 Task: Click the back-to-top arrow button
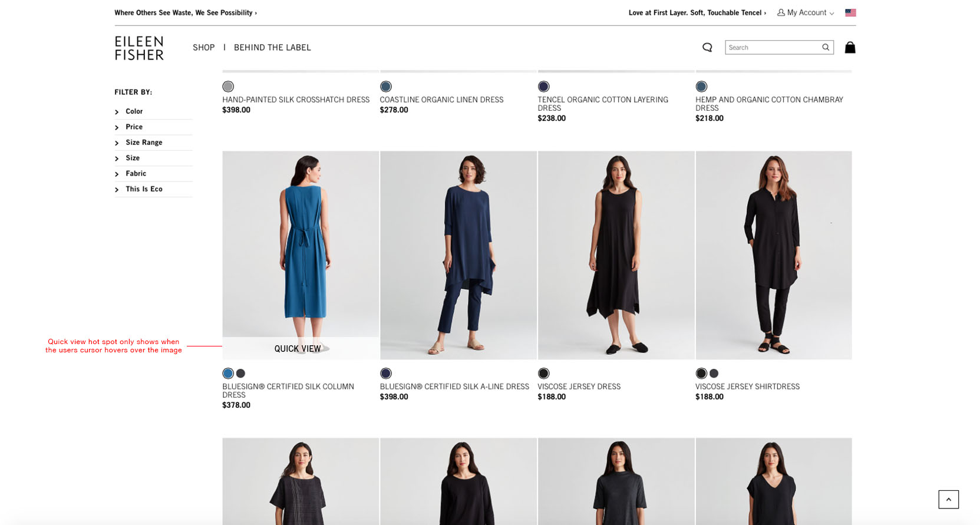(x=948, y=499)
